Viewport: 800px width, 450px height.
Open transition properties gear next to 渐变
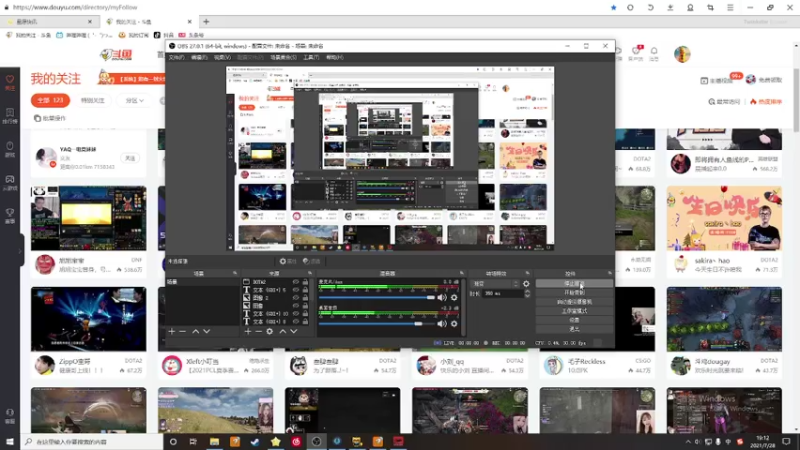coord(526,284)
